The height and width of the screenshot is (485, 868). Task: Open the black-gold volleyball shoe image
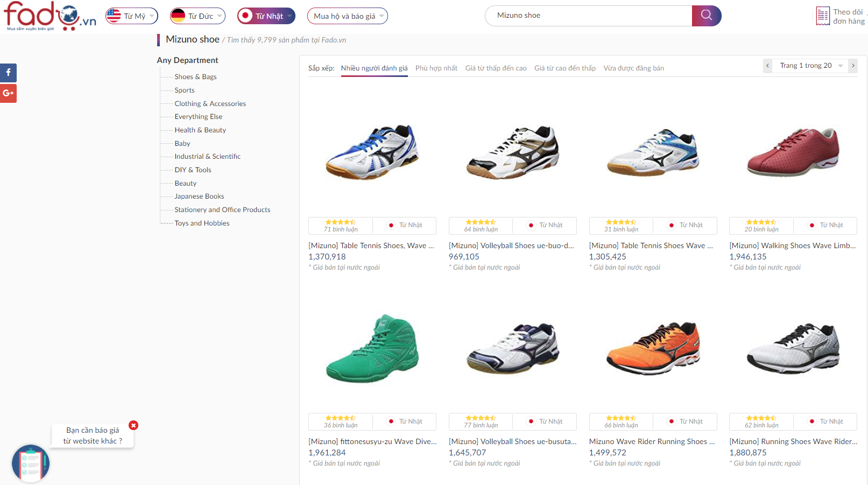click(513, 152)
